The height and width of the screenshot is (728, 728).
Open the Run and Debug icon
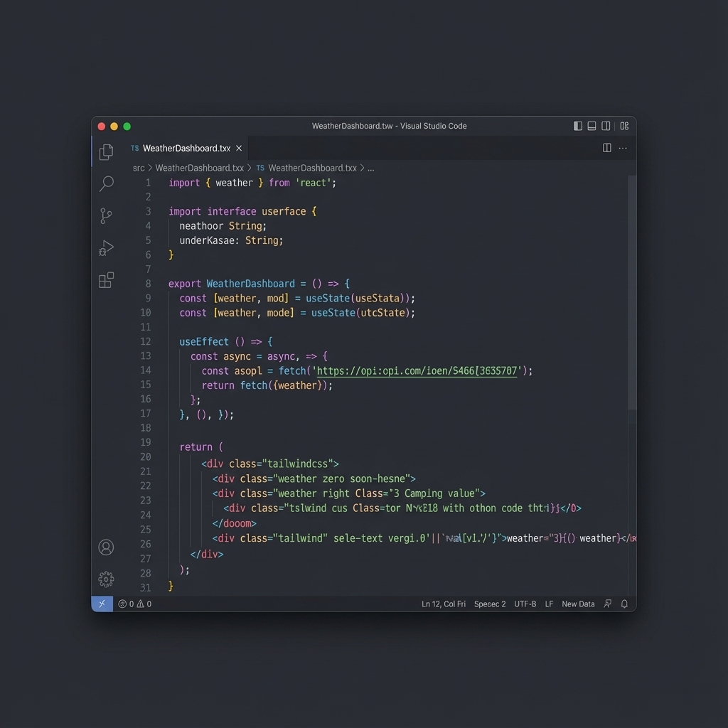[x=106, y=247]
